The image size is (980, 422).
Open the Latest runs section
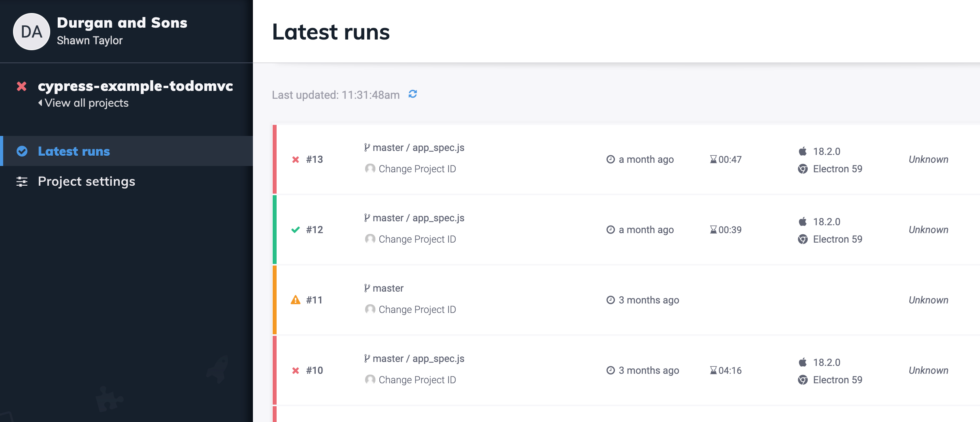coord(73,151)
